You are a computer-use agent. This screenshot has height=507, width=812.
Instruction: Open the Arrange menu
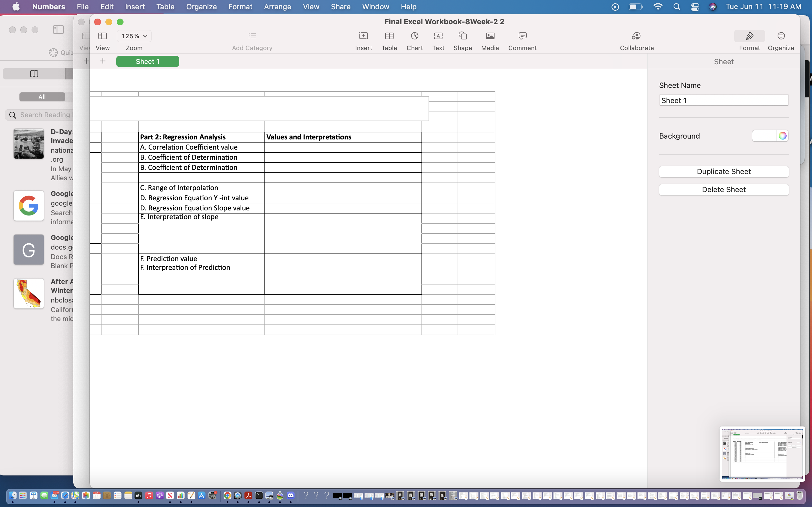[277, 7]
